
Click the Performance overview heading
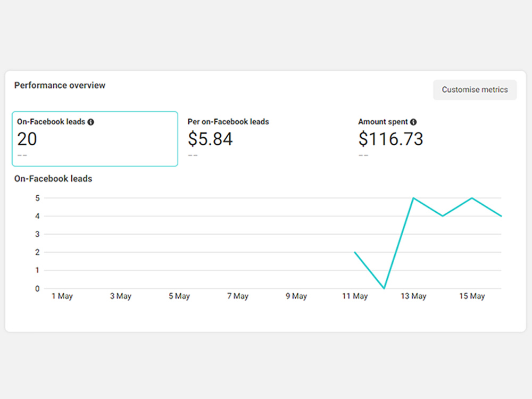pyautogui.click(x=60, y=85)
